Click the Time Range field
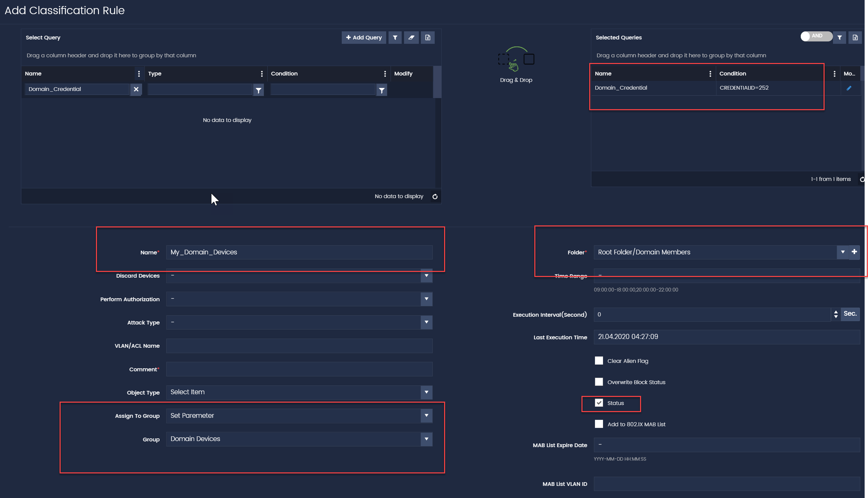The height and width of the screenshot is (498, 868). tap(727, 276)
